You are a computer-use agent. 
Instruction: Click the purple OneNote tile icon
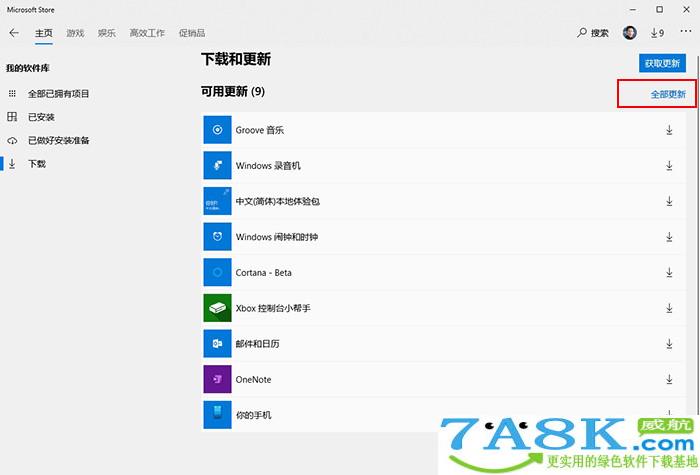coord(217,379)
